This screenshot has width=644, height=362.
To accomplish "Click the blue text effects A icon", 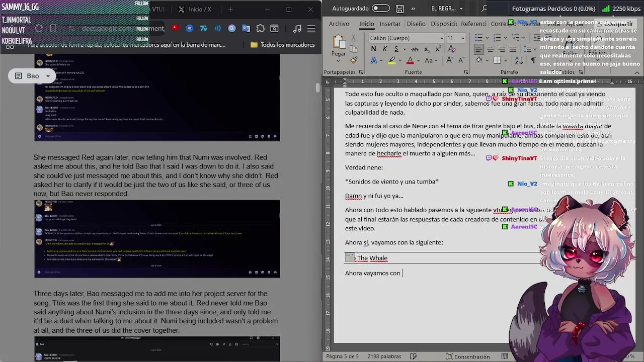I will pyautogui.click(x=373, y=60).
